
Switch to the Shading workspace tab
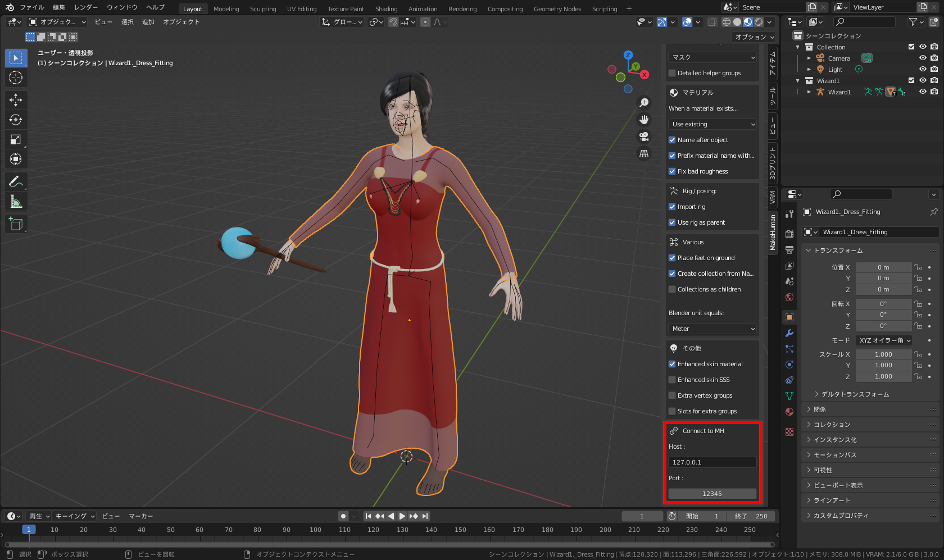(x=386, y=8)
